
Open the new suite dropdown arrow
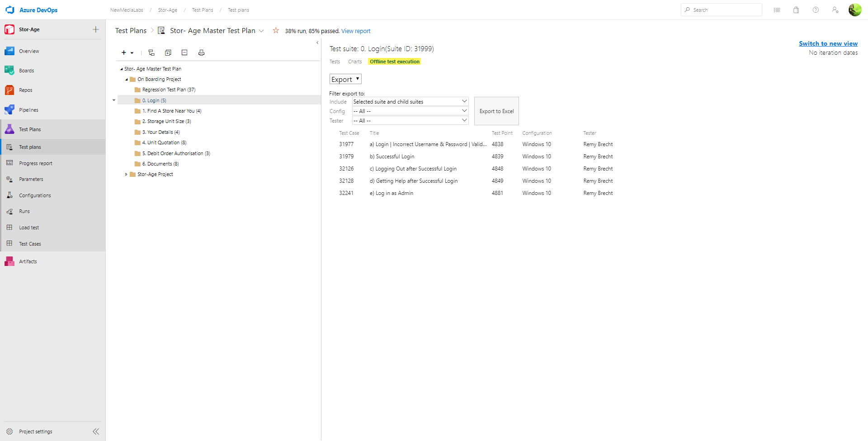(x=132, y=53)
